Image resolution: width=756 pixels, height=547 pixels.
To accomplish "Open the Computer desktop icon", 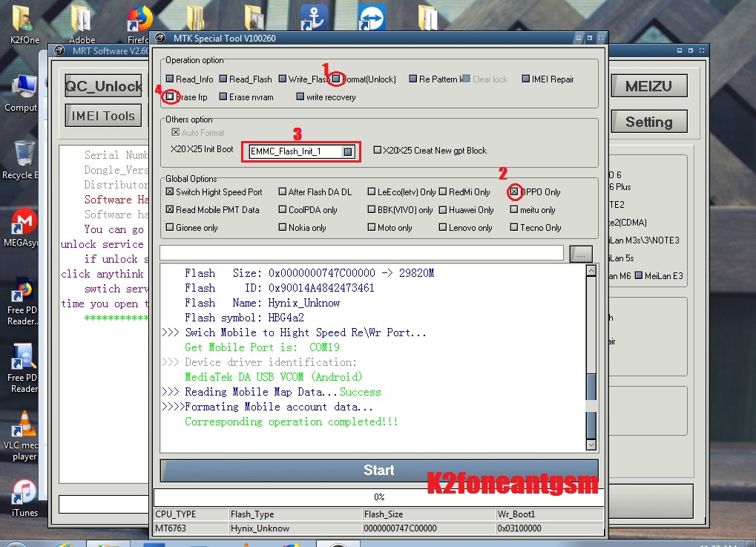I will [22, 93].
